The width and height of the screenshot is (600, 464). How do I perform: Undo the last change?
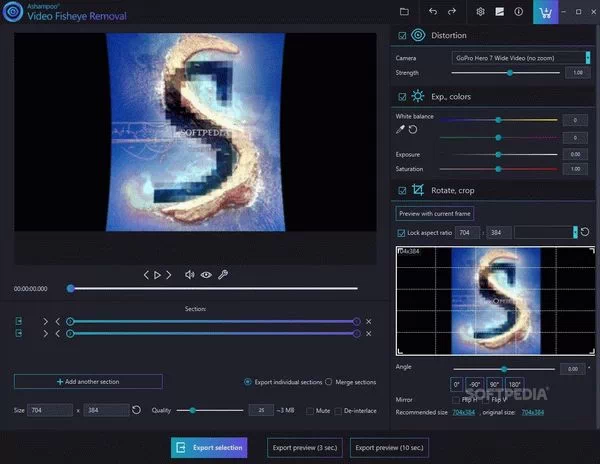[433, 12]
